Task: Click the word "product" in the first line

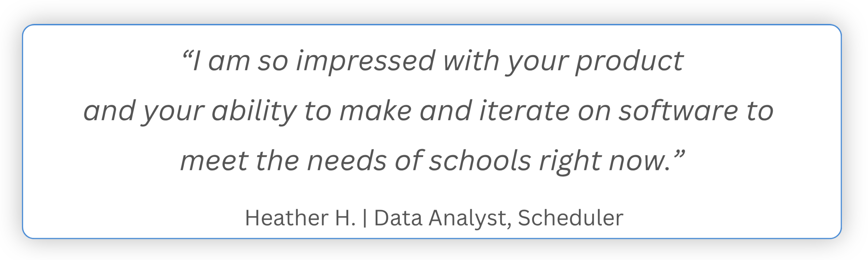Action: 630,62
